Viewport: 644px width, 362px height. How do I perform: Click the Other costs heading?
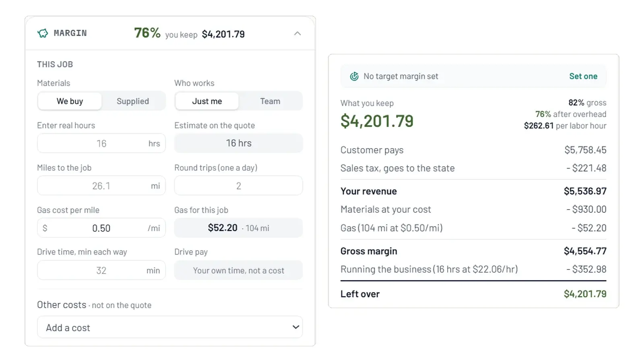[x=62, y=304]
